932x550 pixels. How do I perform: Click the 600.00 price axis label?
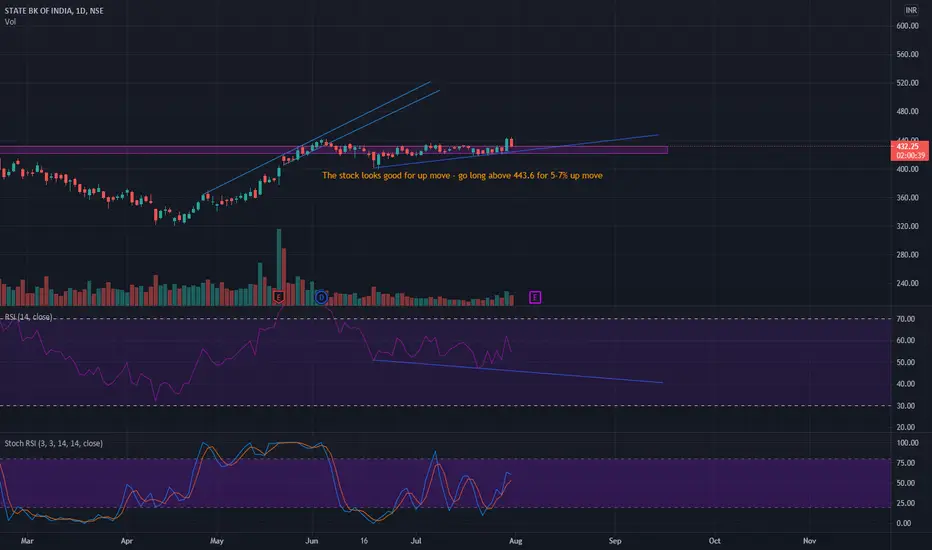click(907, 26)
